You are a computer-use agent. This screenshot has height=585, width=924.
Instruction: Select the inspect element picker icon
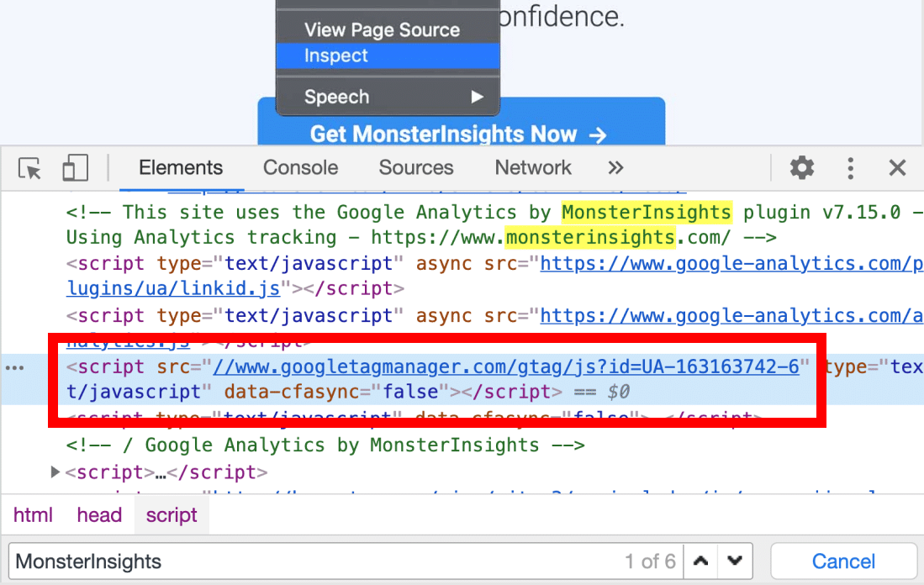(x=29, y=168)
